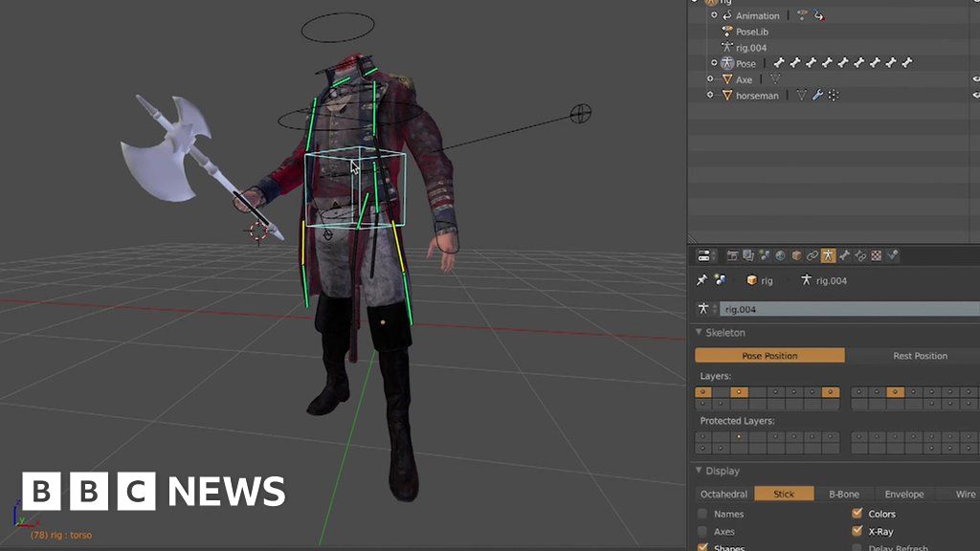Click the pin icon in properties header
The height and width of the screenshot is (551, 980).
tap(702, 280)
